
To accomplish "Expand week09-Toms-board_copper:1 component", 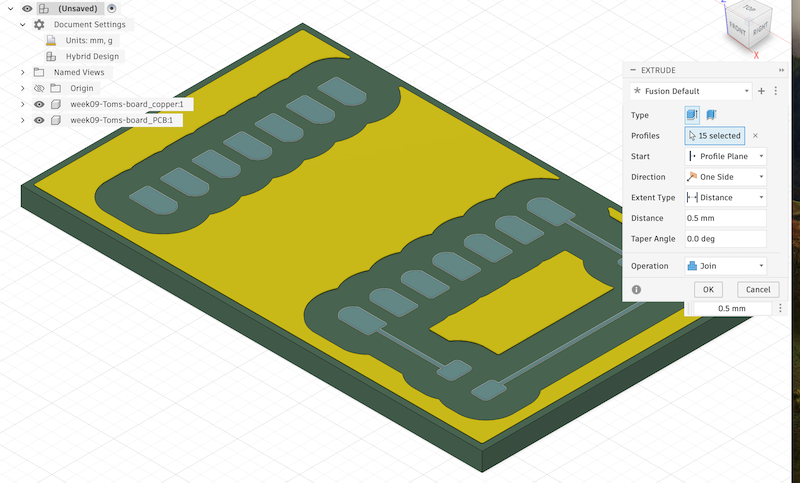I will pos(22,104).
